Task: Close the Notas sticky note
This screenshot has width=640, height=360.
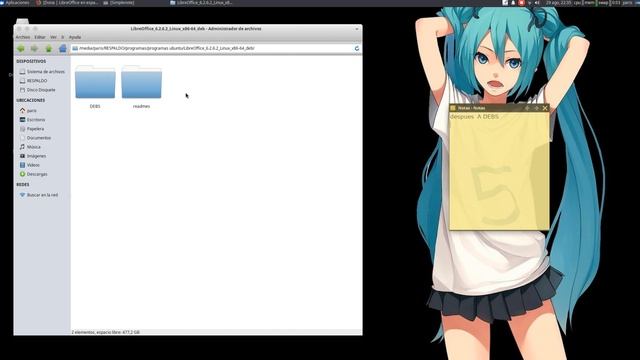Action: click(545, 108)
